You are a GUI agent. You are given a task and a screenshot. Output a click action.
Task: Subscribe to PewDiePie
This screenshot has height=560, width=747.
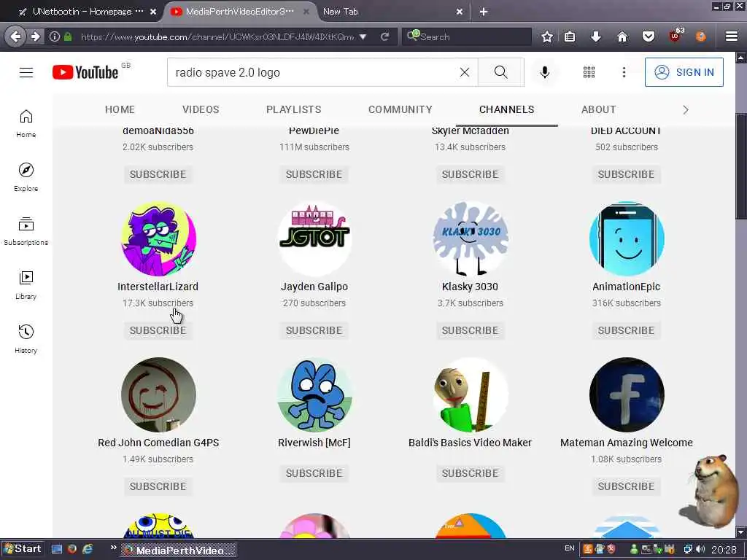click(314, 174)
